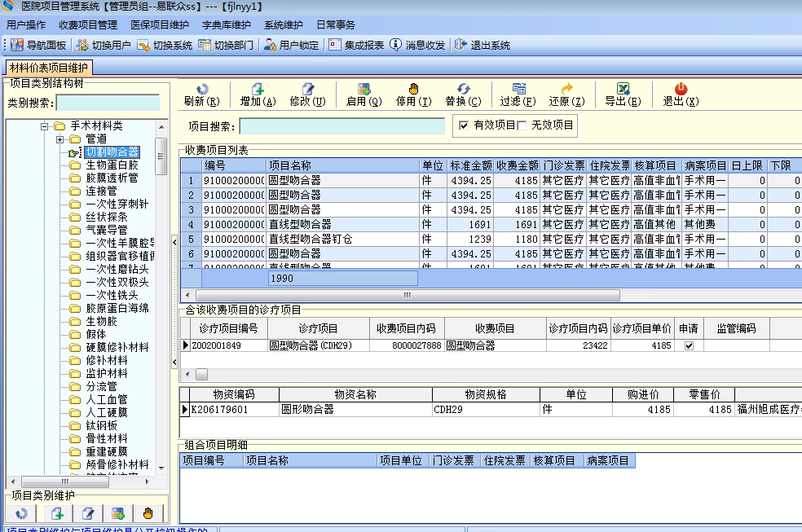Screen dimensions: 802x532
Task: Select 生物蛋白胶 in the category tree
Action: [x=112, y=165]
